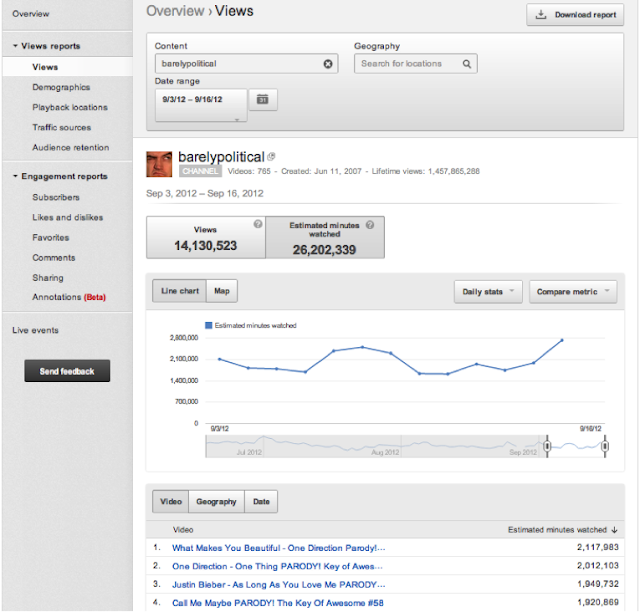Select the Line chart view
This screenshot has height=612, width=640.
click(x=180, y=291)
